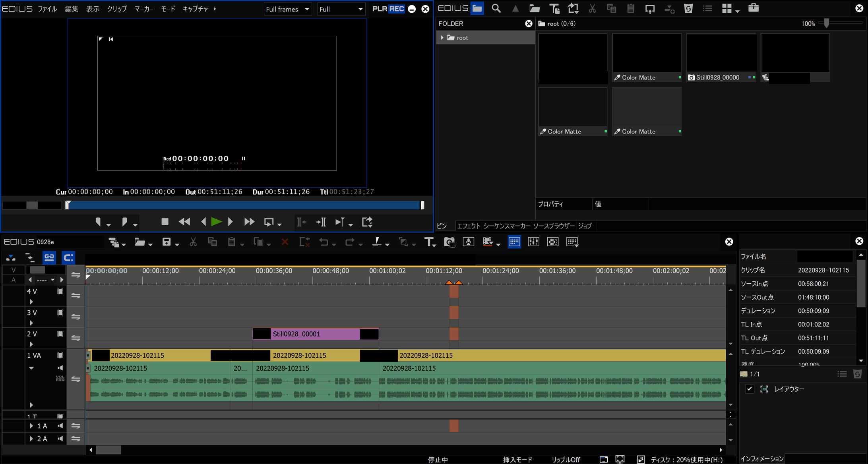The width and height of the screenshot is (868, 464).
Task: Click the delete X icon in timeline toolbar
Action: (x=285, y=242)
